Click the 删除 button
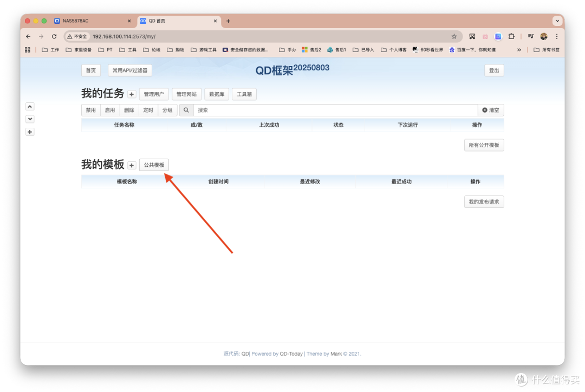This screenshot has width=585, height=392. click(x=129, y=110)
